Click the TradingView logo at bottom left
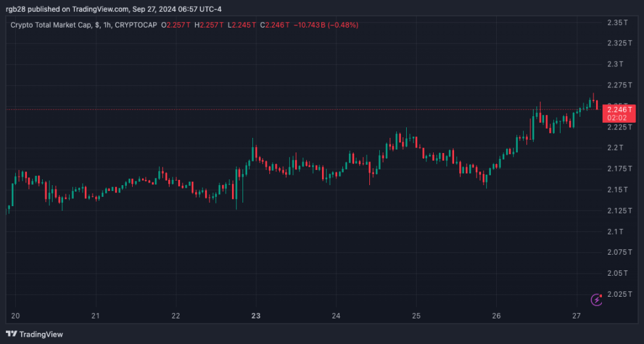Image resolution: width=644 pixels, height=344 pixels. coord(35,334)
